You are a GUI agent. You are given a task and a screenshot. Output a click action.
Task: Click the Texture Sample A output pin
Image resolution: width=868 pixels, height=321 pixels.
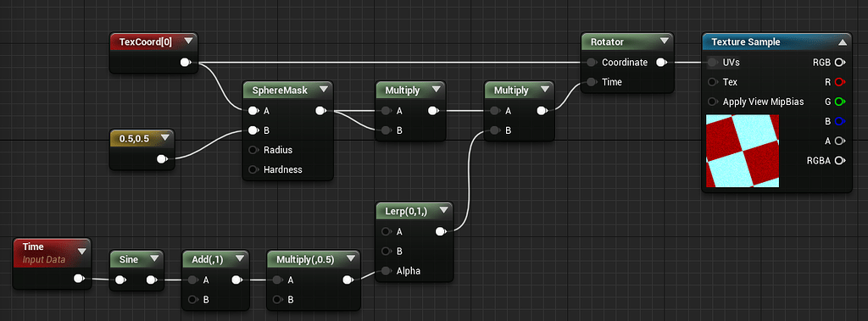coord(840,141)
